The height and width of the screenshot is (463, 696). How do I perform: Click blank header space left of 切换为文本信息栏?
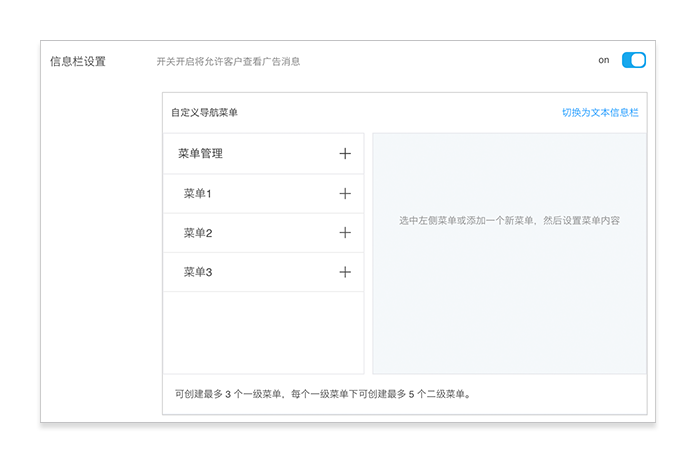pos(400,113)
